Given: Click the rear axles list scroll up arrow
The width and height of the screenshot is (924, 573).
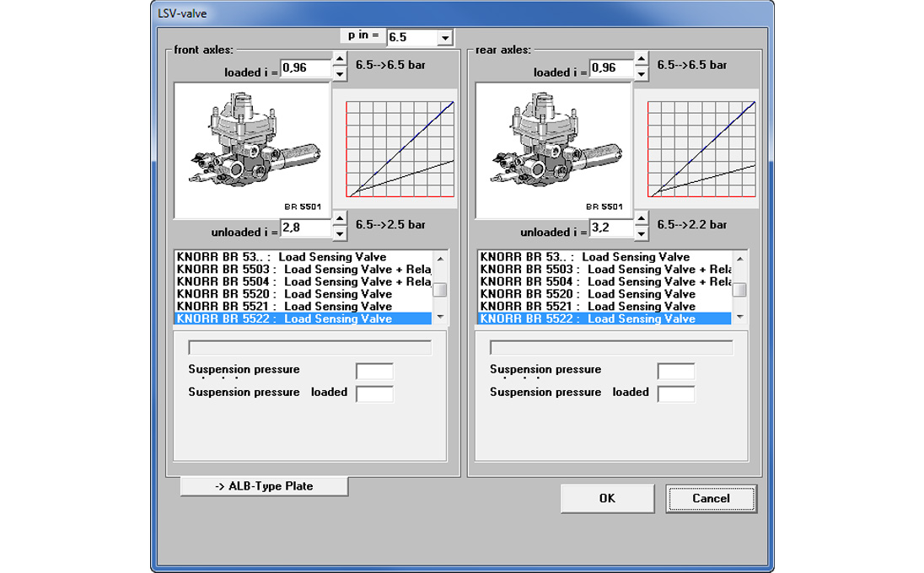Looking at the screenshot, I should pos(740,259).
